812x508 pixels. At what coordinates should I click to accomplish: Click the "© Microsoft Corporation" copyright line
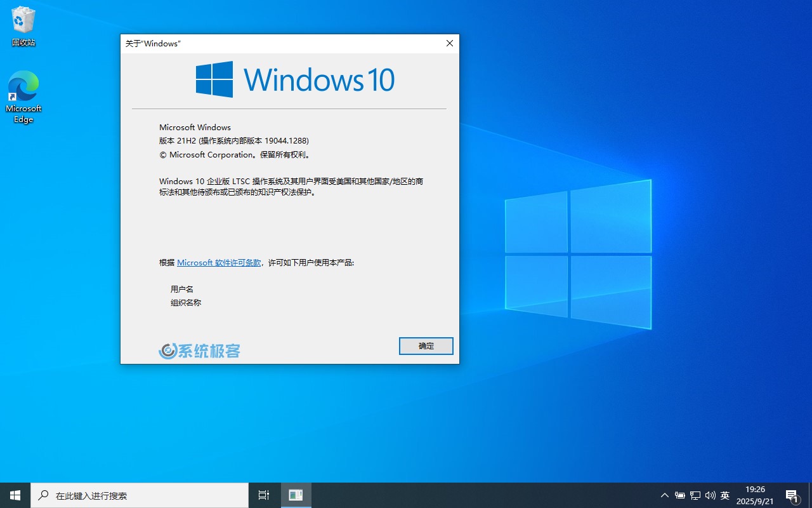point(235,155)
